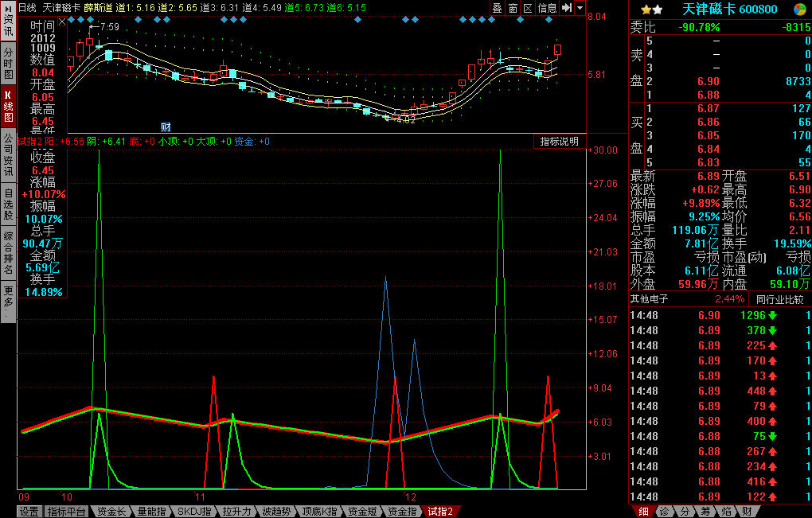Switch to the 顶底K指 indicator tab
This screenshot has width=812, height=518.
coord(319,512)
